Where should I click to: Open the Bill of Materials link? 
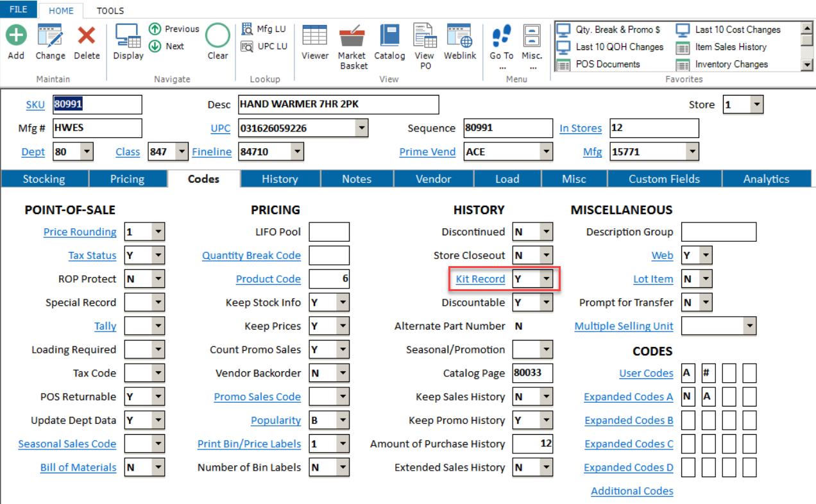(x=78, y=467)
